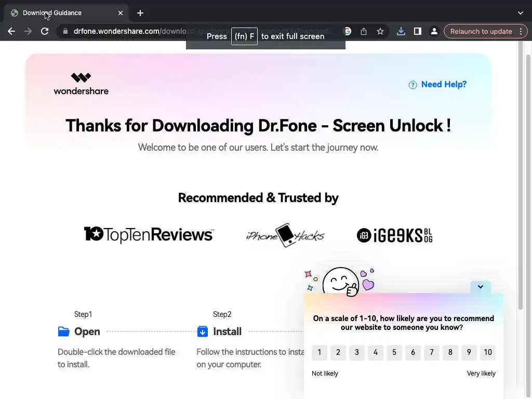Rate 1 on the recommendation scale

(320, 352)
